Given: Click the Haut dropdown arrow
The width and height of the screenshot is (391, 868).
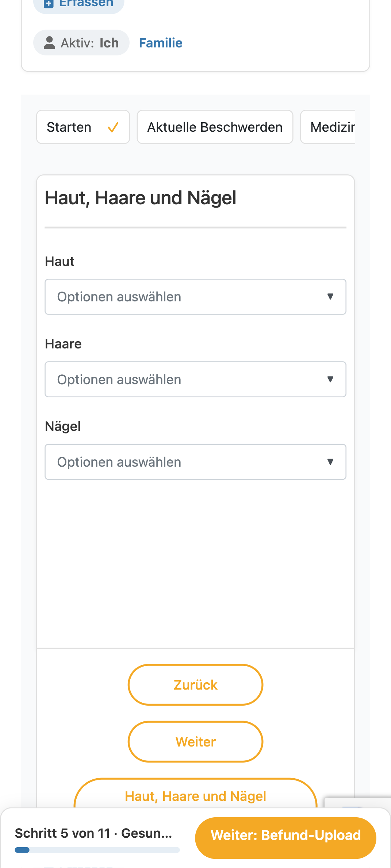Looking at the screenshot, I should coord(330,297).
